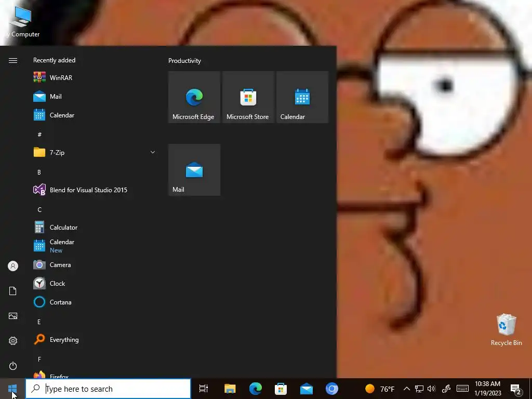Click the 'C' letter header
Viewport: 532px width, 399px height.
(39, 210)
